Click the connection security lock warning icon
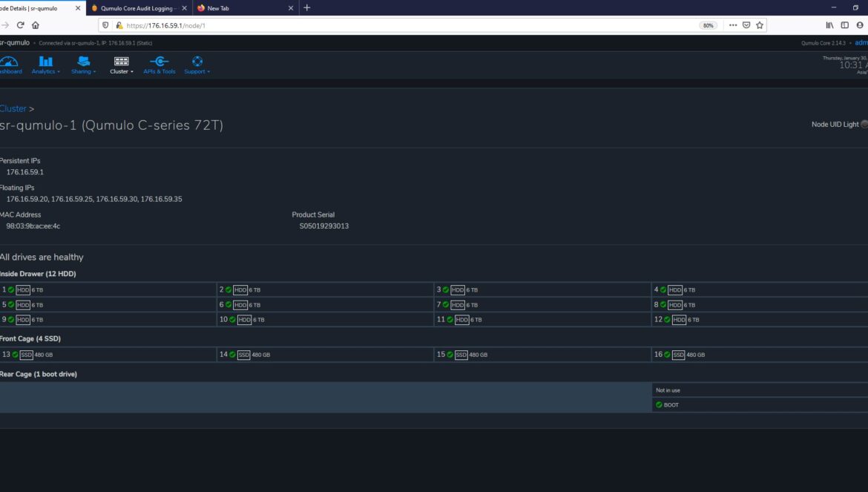Screen dimensions: 868x492 [119, 25]
